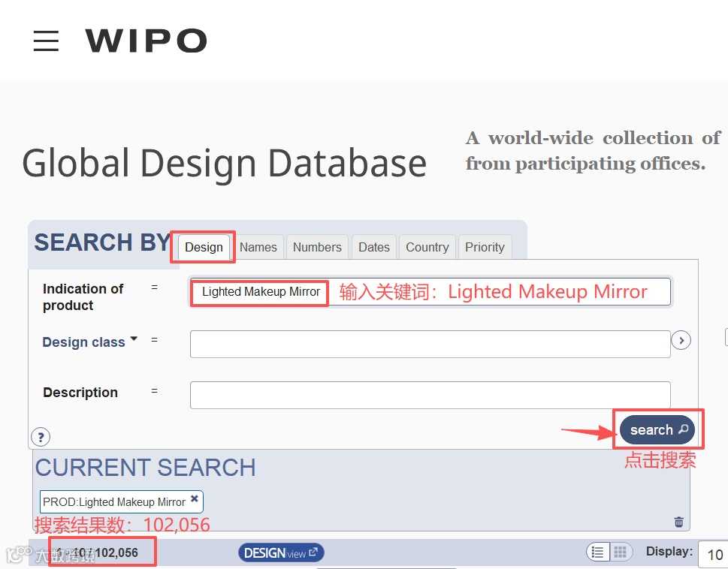Remove the PROD:Lighted Makeup Mirror filter
The height and width of the screenshot is (569, 728).
pos(195,498)
